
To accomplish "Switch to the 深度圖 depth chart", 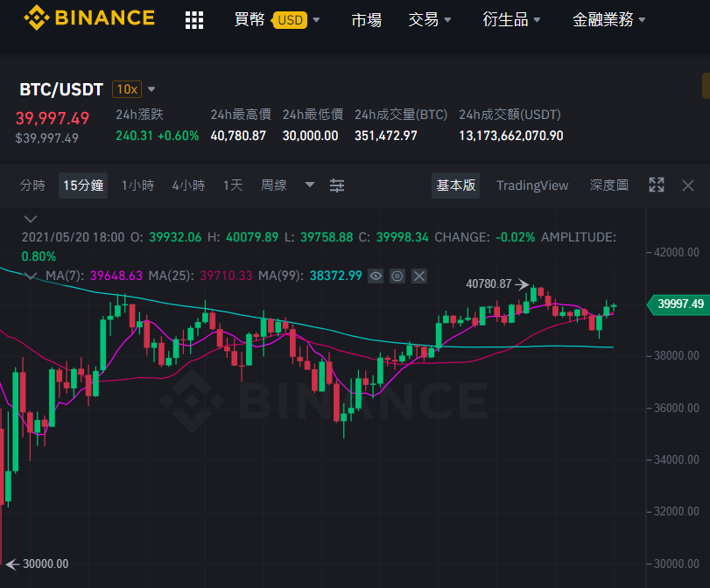I will coord(608,185).
